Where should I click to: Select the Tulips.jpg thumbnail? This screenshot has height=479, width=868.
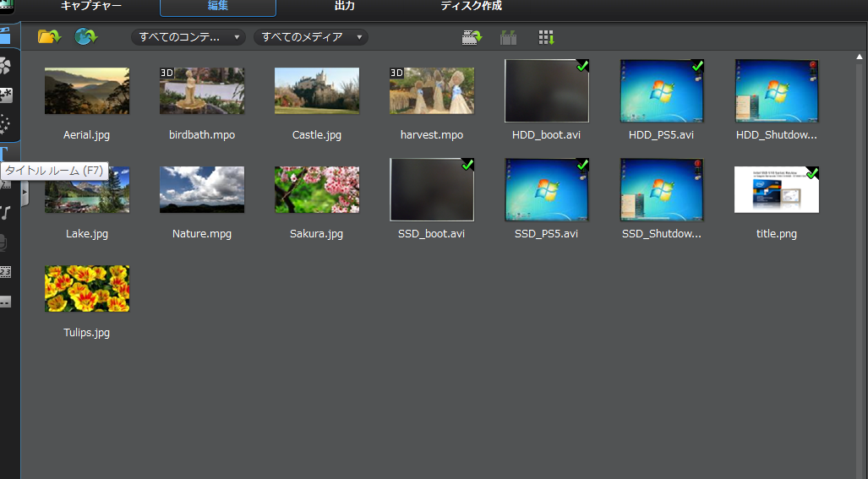tap(87, 289)
